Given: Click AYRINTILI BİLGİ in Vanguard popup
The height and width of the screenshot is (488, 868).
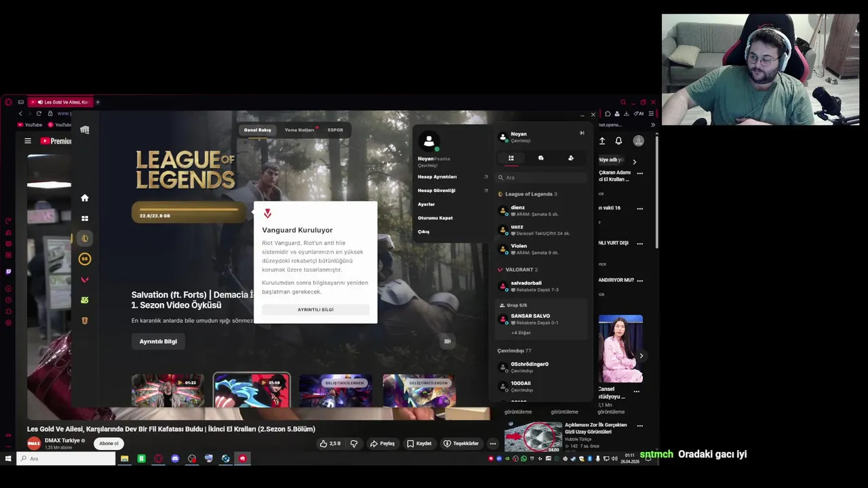Looking at the screenshot, I should tap(315, 310).
